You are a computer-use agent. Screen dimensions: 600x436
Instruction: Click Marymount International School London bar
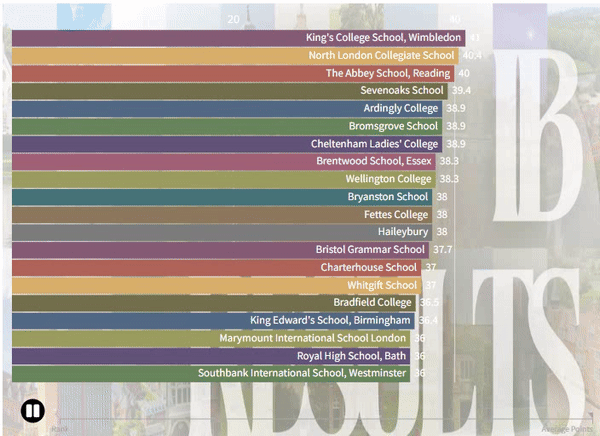211,339
